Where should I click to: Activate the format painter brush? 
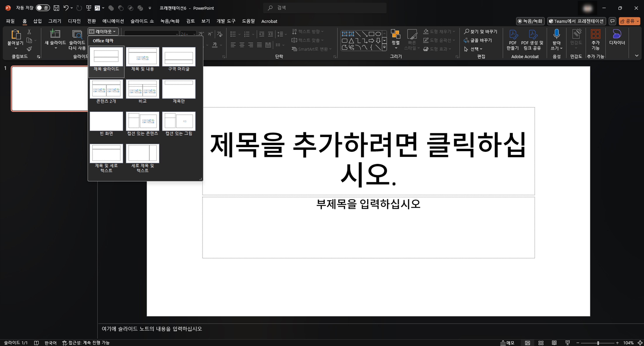pyautogui.click(x=29, y=49)
